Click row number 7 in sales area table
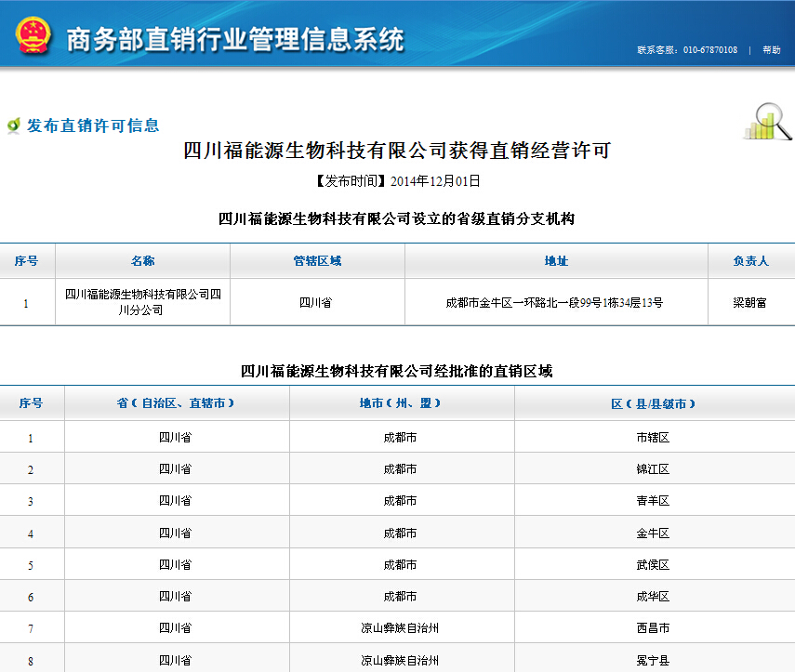 point(31,628)
